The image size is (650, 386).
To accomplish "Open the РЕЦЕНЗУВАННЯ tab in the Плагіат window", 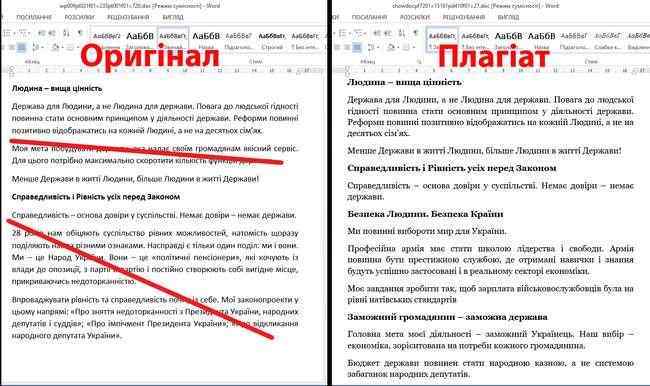I will pos(463,17).
